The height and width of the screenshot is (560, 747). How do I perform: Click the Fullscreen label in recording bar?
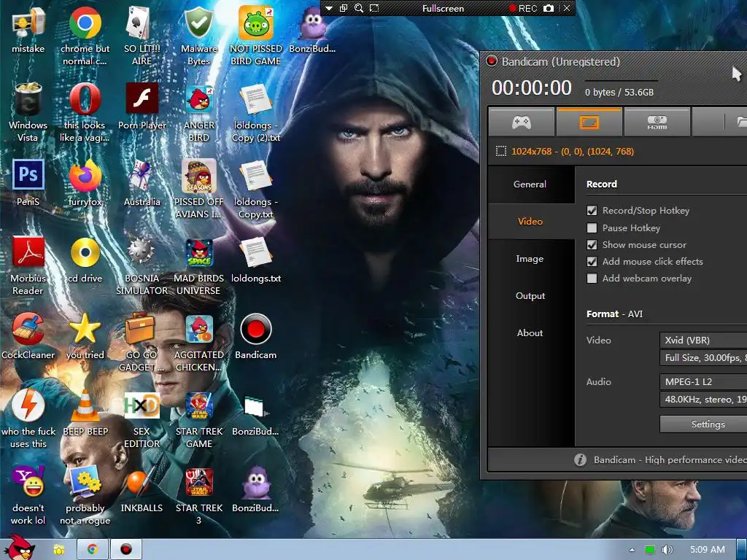coord(443,8)
